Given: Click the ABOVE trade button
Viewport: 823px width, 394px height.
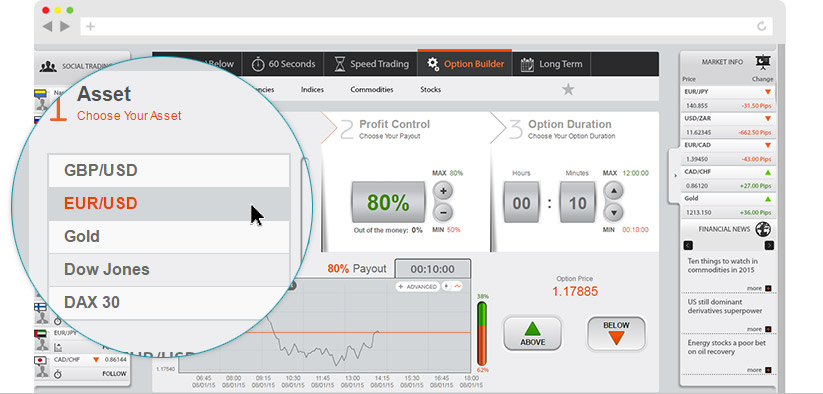Looking at the screenshot, I should pos(533,333).
